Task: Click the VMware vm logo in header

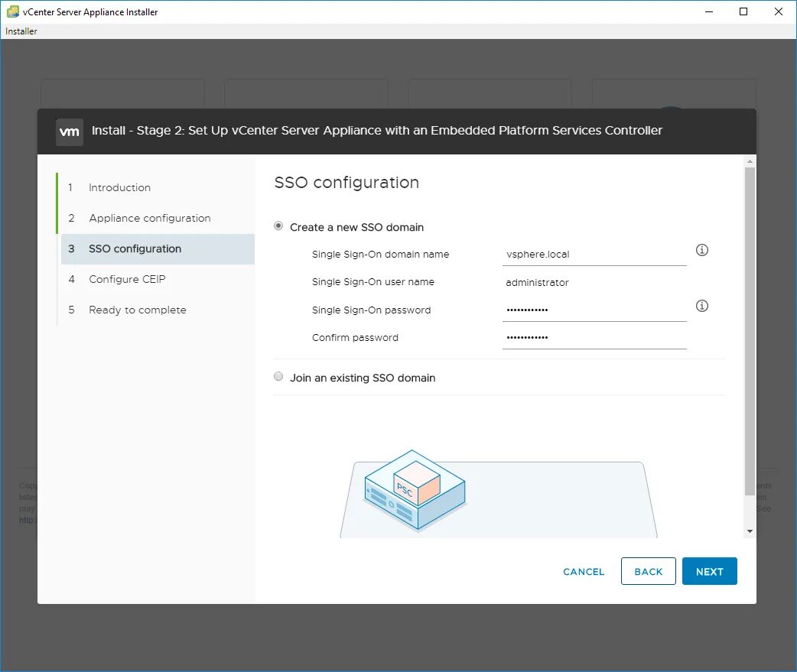Action: [x=69, y=132]
